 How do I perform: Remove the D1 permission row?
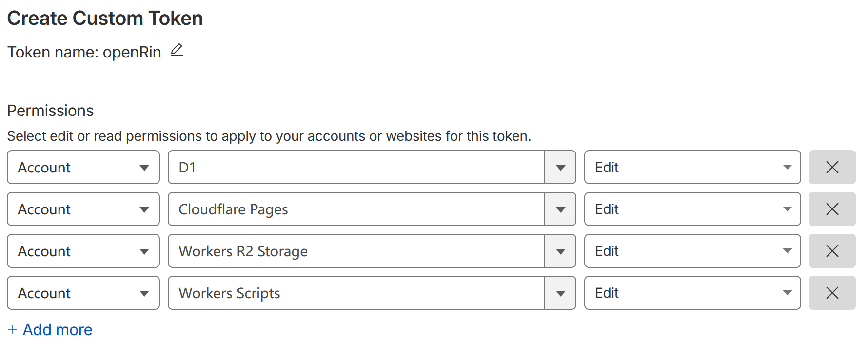point(832,167)
